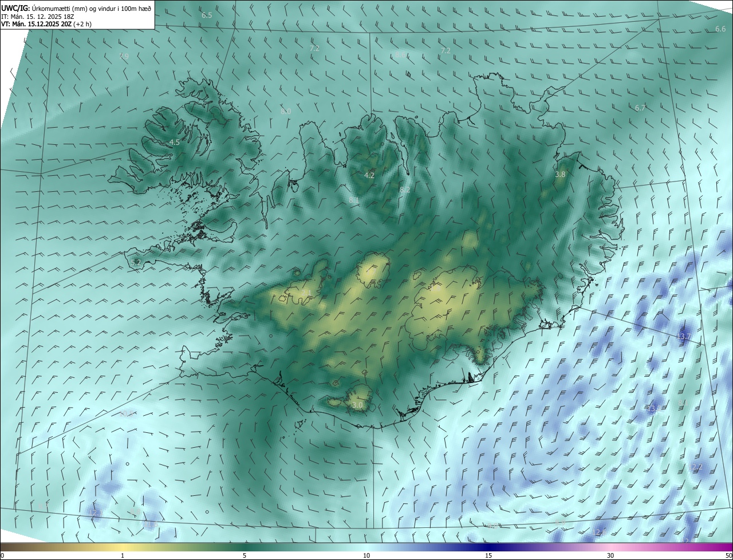Click the 5 tick on the color scale
The image size is (733, 560).
(245, 555)
